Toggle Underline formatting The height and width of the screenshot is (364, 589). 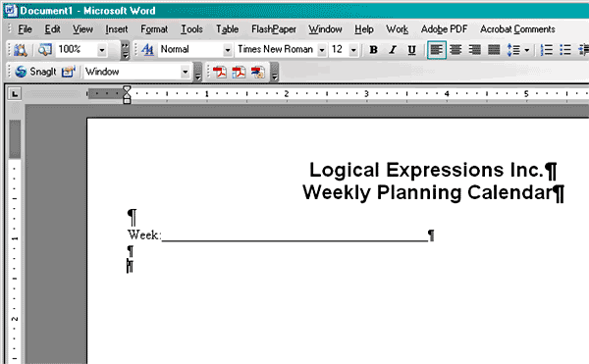pyautogui.click(x=411, y=49)
